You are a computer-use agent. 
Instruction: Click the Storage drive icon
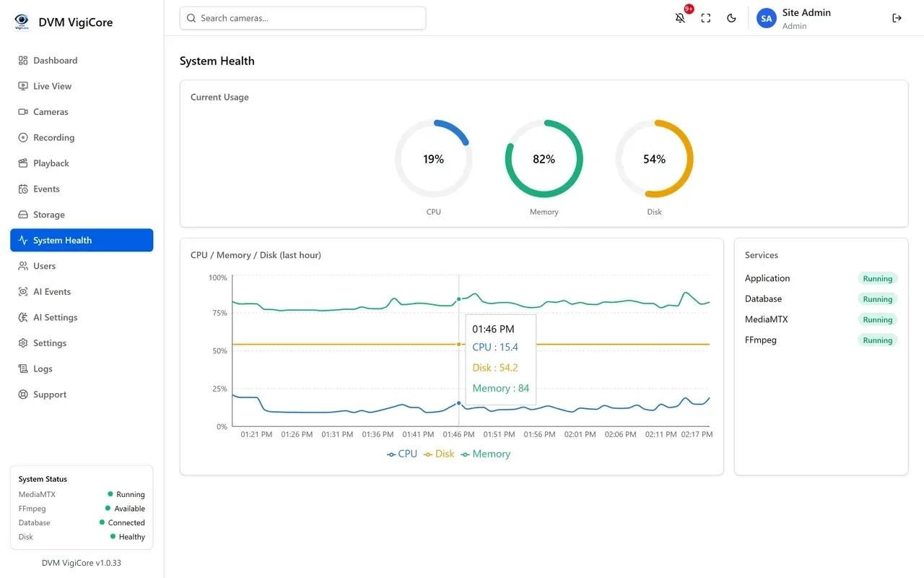tap(23, 215)
